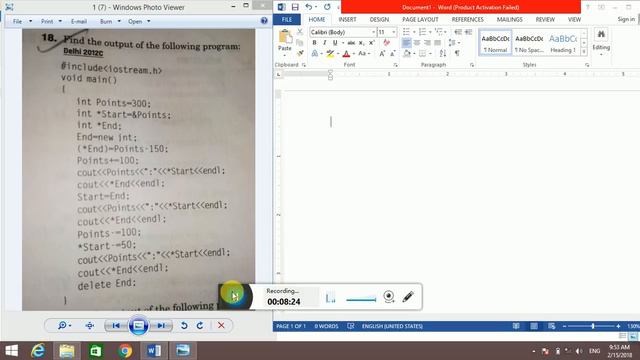Image resolution: width=640 pixels, height=360 pixels.
Task: Select Center paragraph alignment
Action: [417, 43]
